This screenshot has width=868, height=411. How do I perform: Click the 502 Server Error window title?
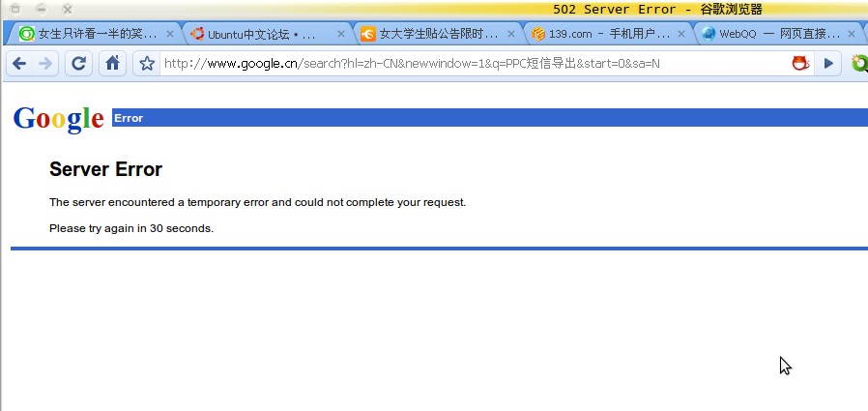[x=657, y=10]
